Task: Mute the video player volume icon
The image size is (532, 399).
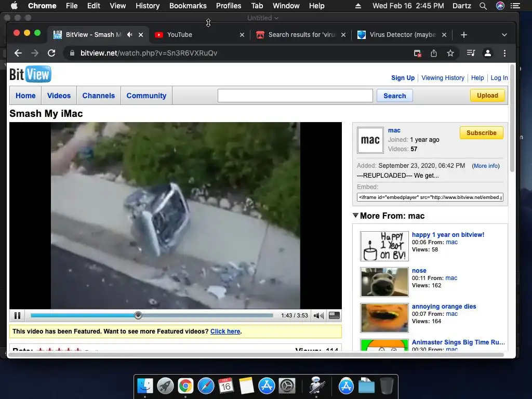Action: (x=318, y=315)
